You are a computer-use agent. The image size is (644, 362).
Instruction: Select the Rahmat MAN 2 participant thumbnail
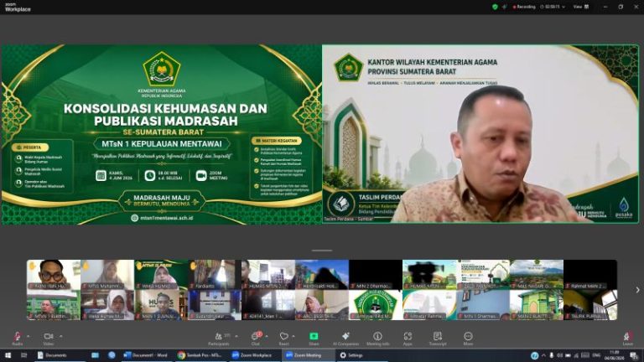click(x=590, y=275)
